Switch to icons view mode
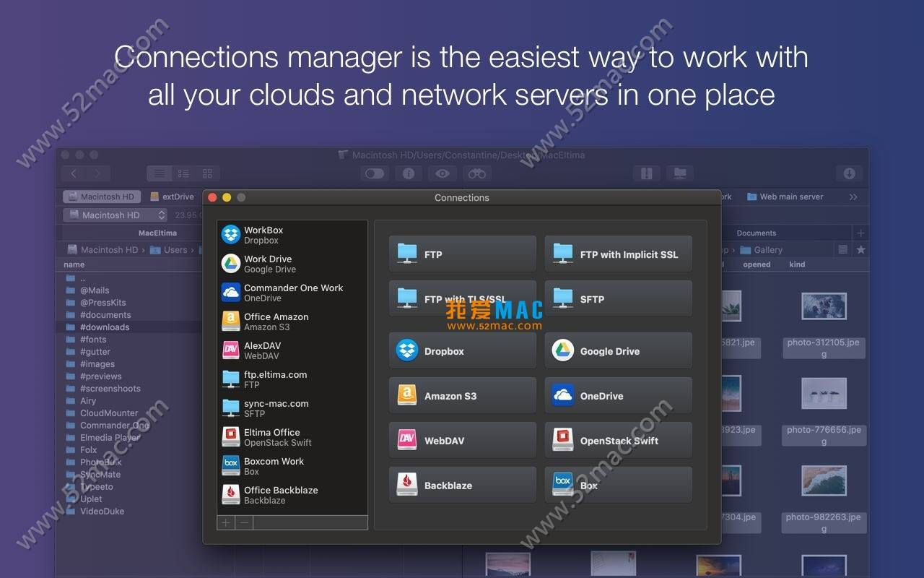Screen dimensions: 924x578 207,173
